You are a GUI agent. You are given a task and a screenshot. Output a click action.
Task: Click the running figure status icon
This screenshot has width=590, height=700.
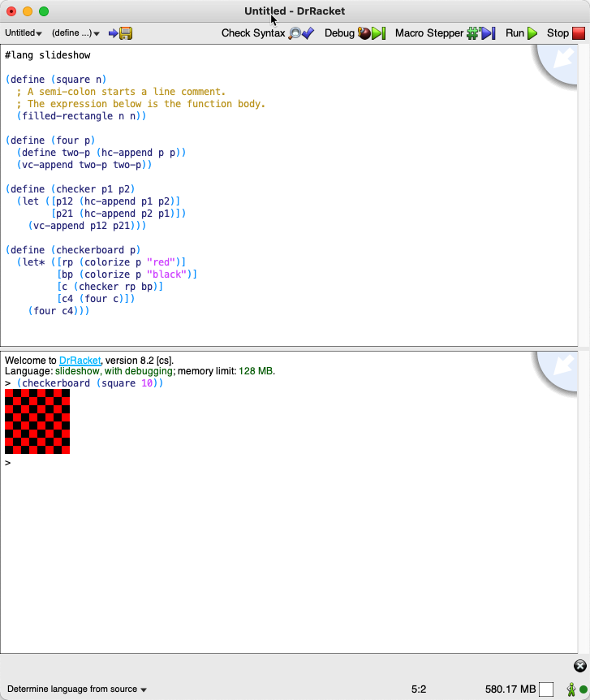(x=571, y=689)
